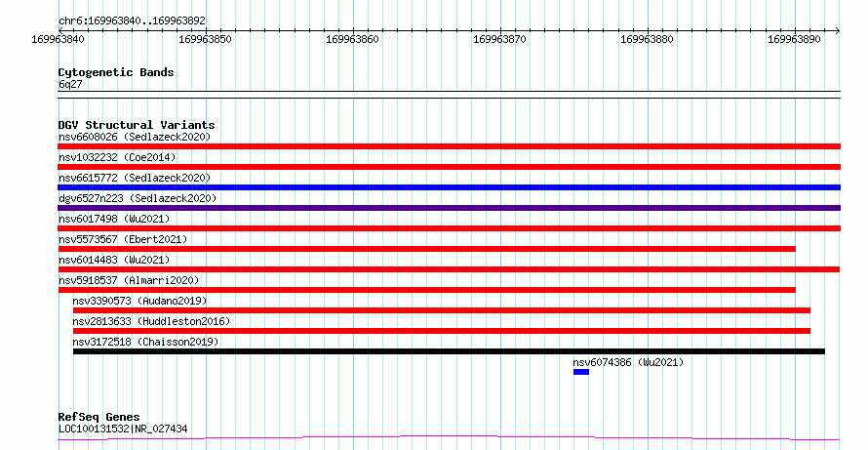868x450 pixels.
Task: Select the red bar of nsv2813633
Action: pyautogui.click(x=442, y=331)
